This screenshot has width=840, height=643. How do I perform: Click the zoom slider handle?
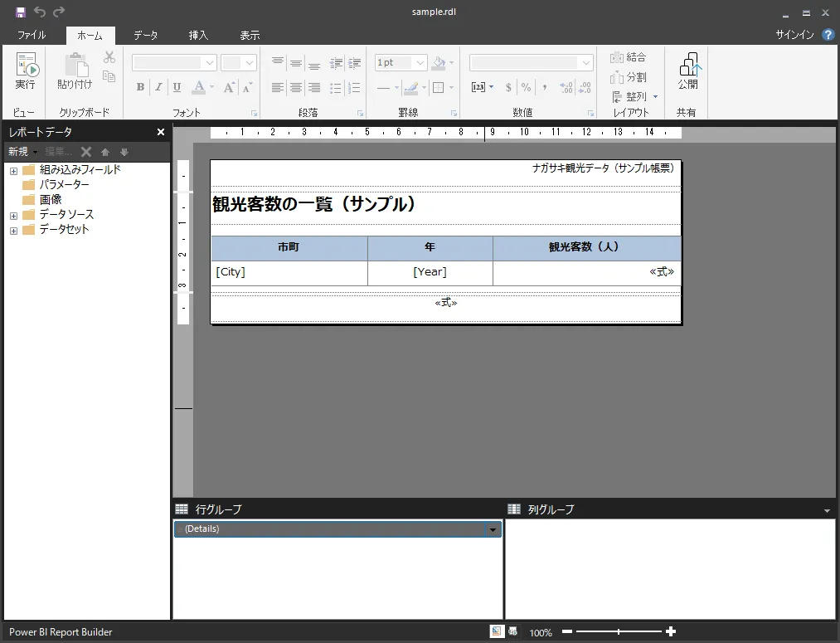pyautogui.click(x=619, y=631)
